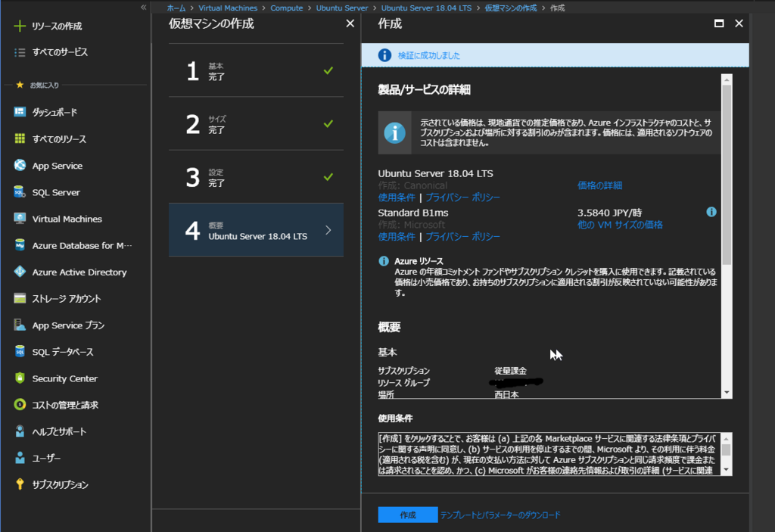Click terms box scroll up arrow

coord(726,439)
